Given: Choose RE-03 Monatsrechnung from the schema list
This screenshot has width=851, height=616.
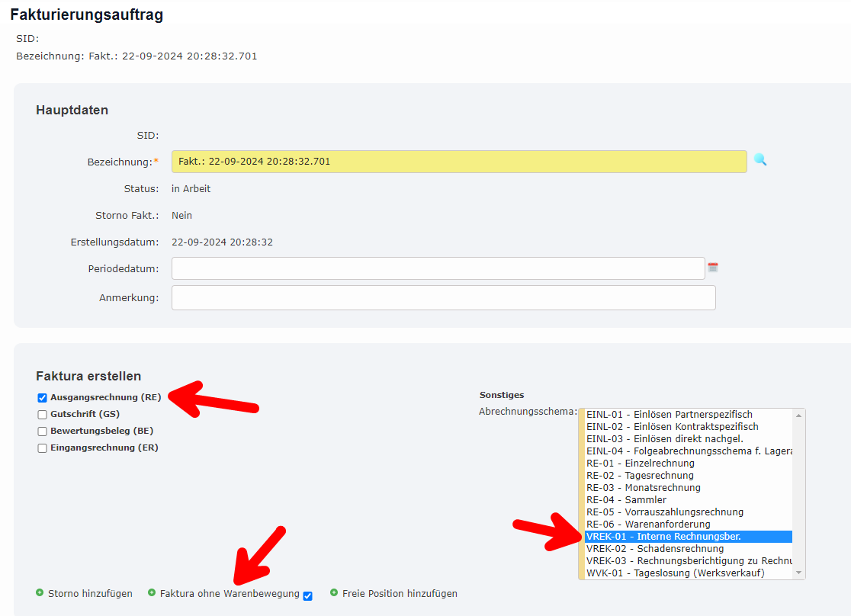Looking at the screenshot, I should [x=644, y=488].
